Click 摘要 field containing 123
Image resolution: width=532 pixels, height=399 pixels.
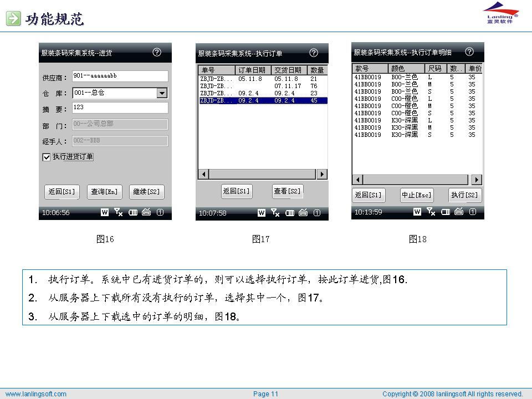click(120, 108)
